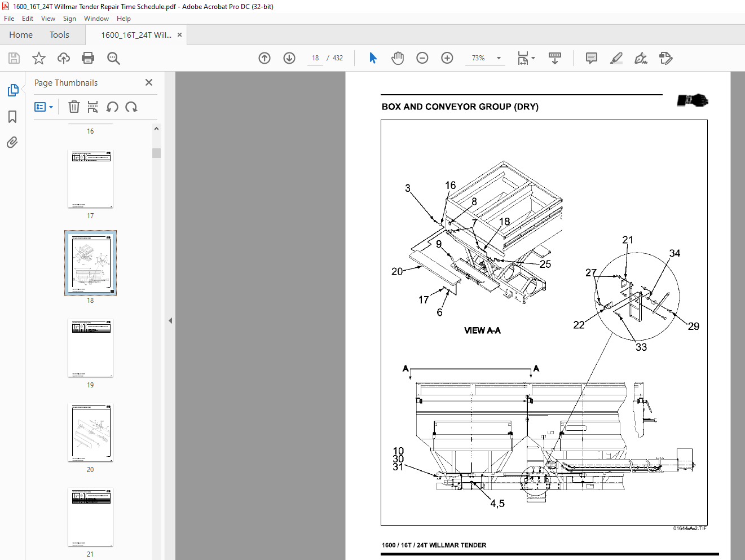Select page 21 thumbnail

tap(91, 517)
